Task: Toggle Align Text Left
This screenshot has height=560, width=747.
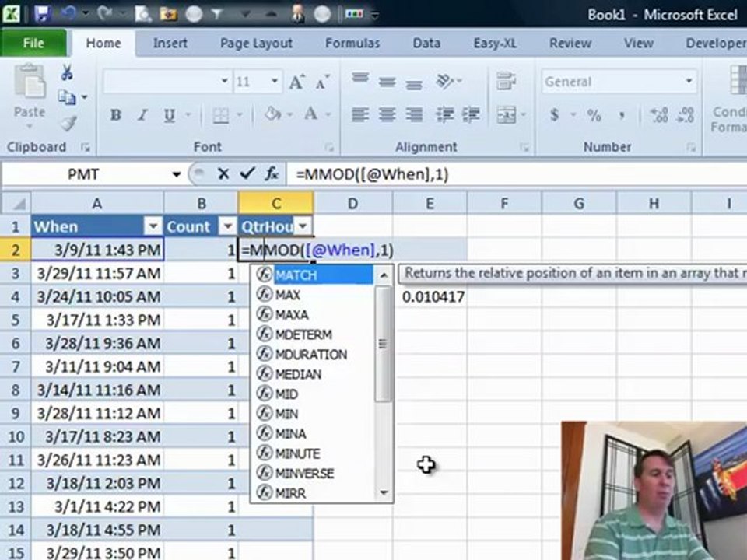Action: point(360,115)
